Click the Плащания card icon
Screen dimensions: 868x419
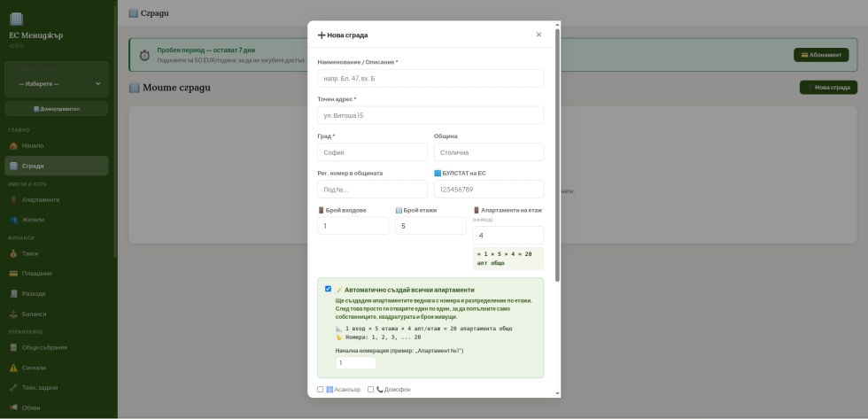13,274
